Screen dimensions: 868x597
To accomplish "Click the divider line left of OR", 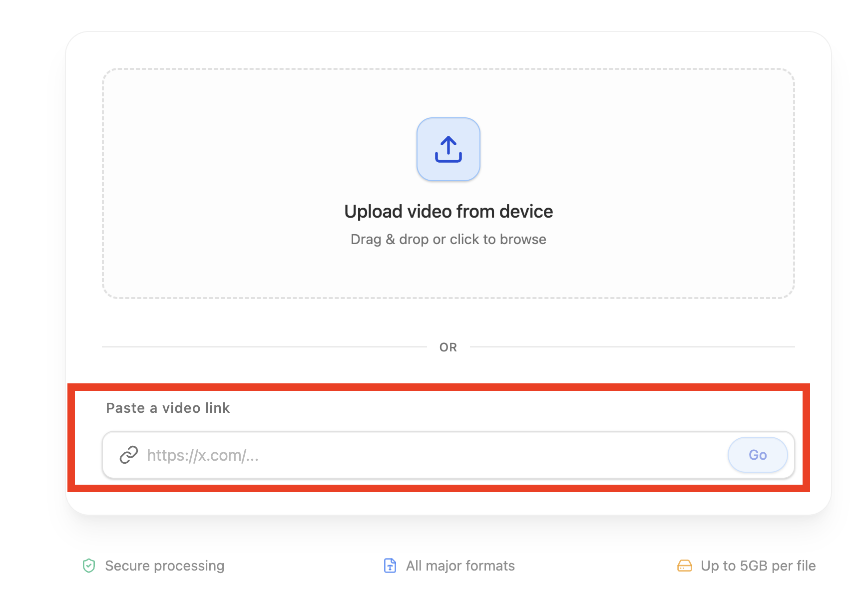I will (265, 346).
